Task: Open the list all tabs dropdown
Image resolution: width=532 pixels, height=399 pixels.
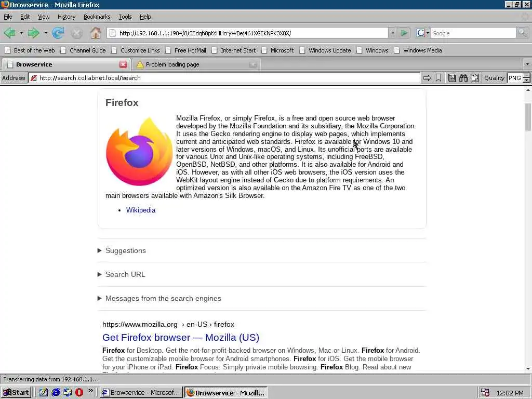Action: coord(527,64)
